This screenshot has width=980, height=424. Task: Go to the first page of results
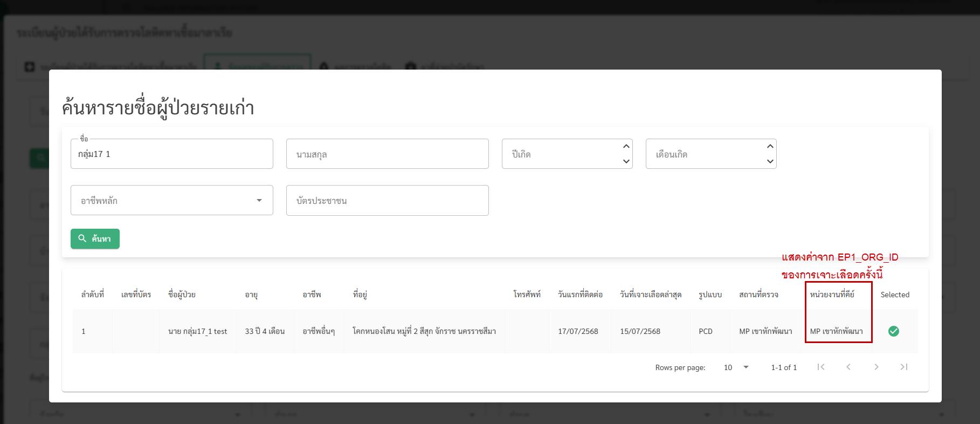click(820, 367)
